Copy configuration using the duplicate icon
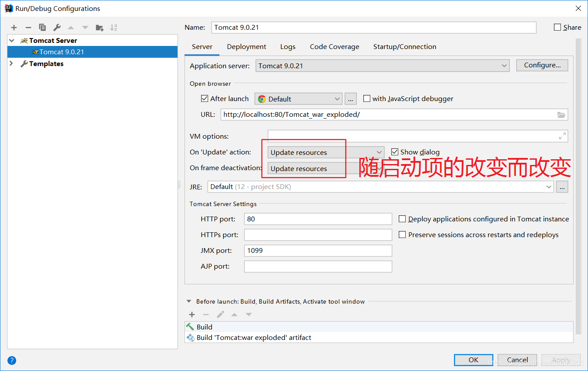The height and width of the screenshot is (371, 588). coord(42,28)
